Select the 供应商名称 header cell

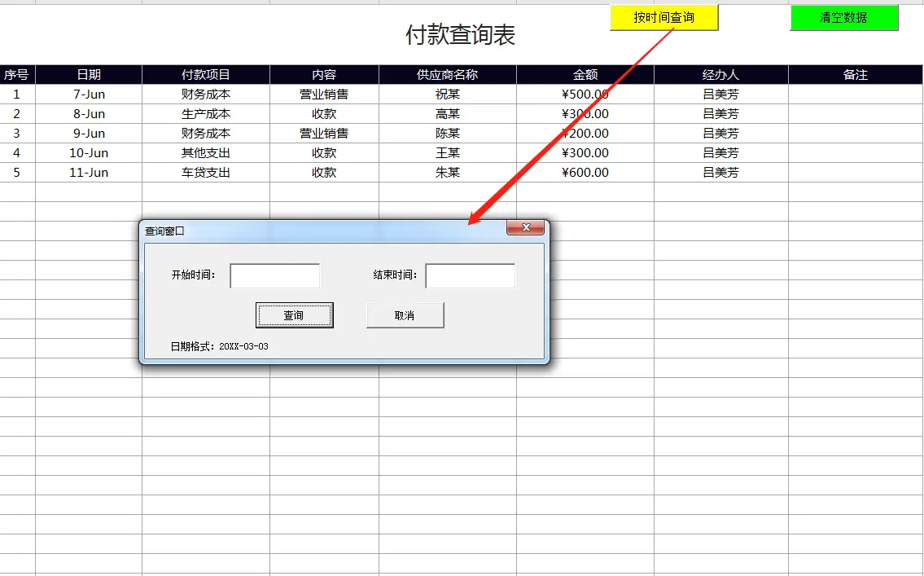(x=446, y=74)
